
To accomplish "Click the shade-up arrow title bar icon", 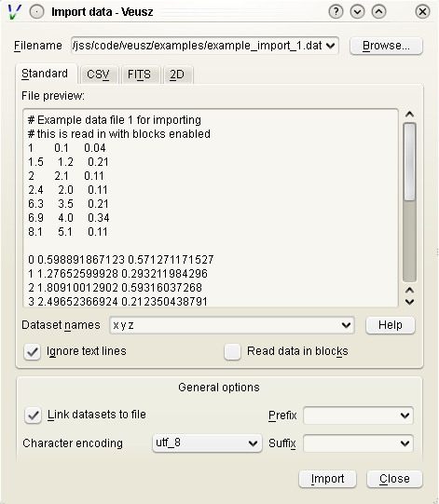I will tap(378, 12).
